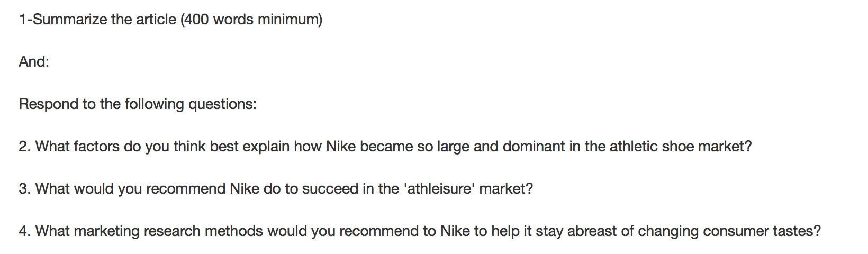Click the number '3.' of the third question
Image resolution: width=868 pixels, height=254 pixels.
(x=25, y=189)
